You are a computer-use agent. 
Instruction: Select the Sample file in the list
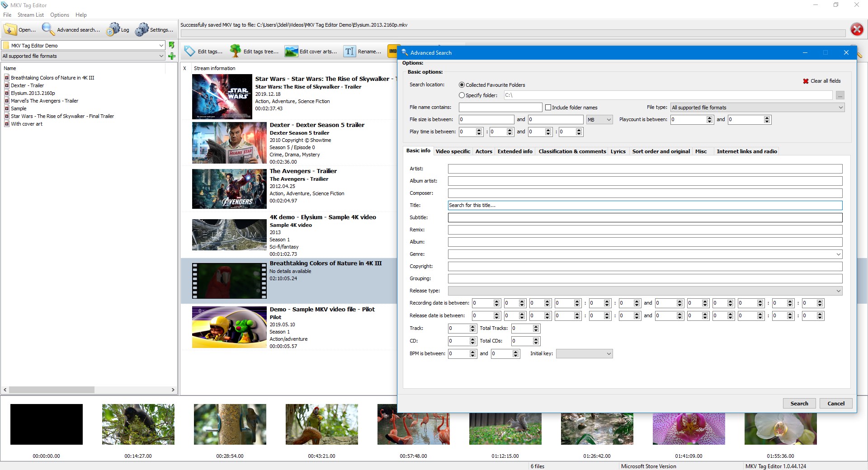coord(19,108)
